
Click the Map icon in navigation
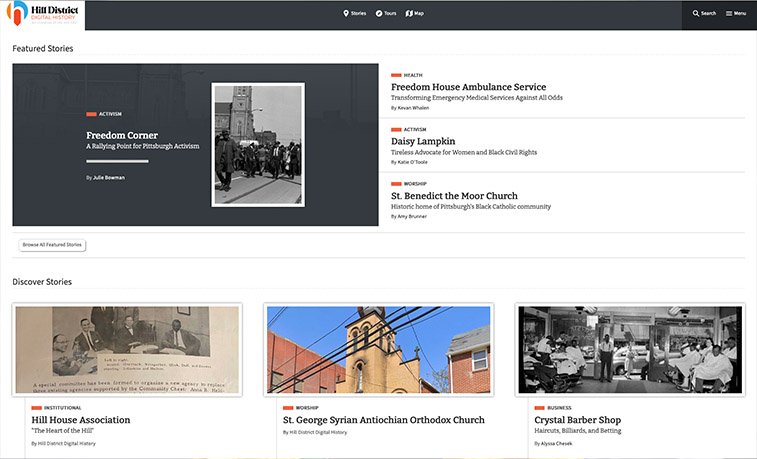click(409, 14)
